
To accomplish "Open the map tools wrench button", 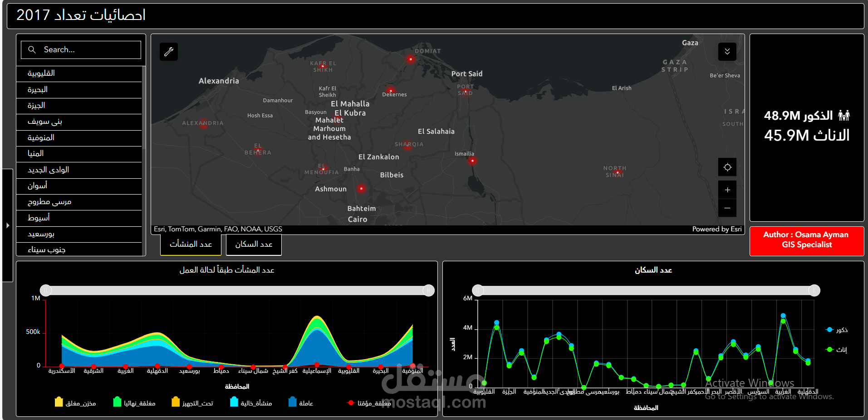I will [169, 52].
